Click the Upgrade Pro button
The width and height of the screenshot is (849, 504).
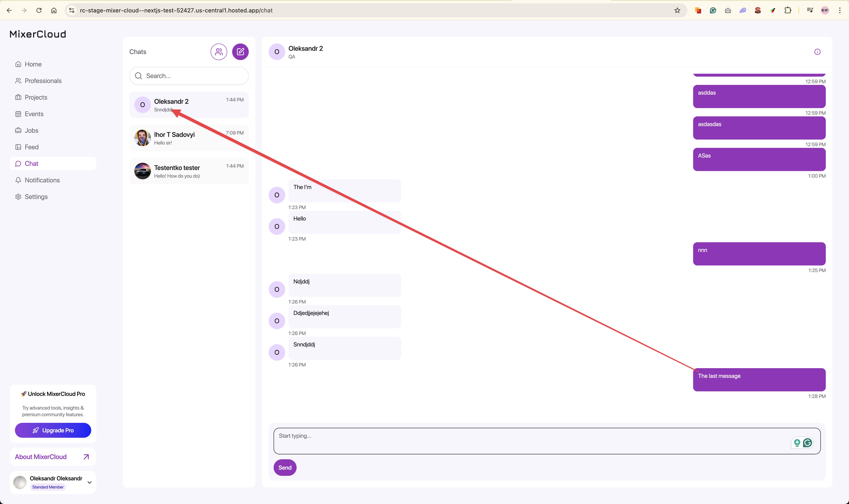click(53, 430)
